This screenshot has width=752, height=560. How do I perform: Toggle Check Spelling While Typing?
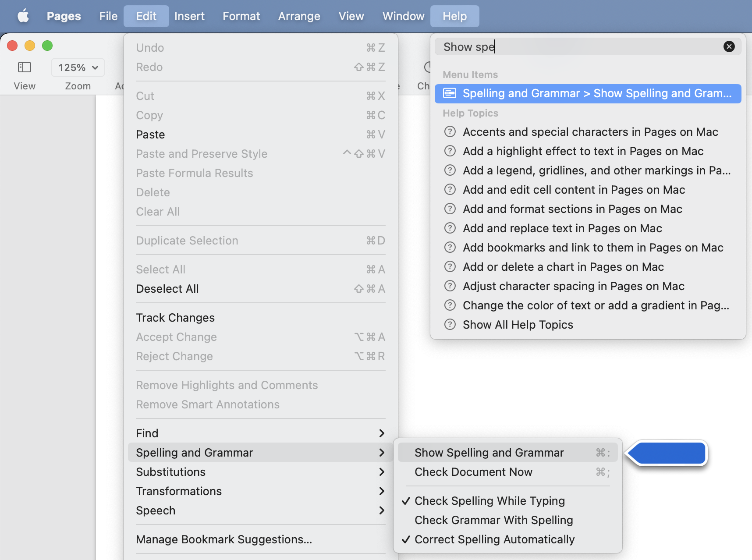508,501
